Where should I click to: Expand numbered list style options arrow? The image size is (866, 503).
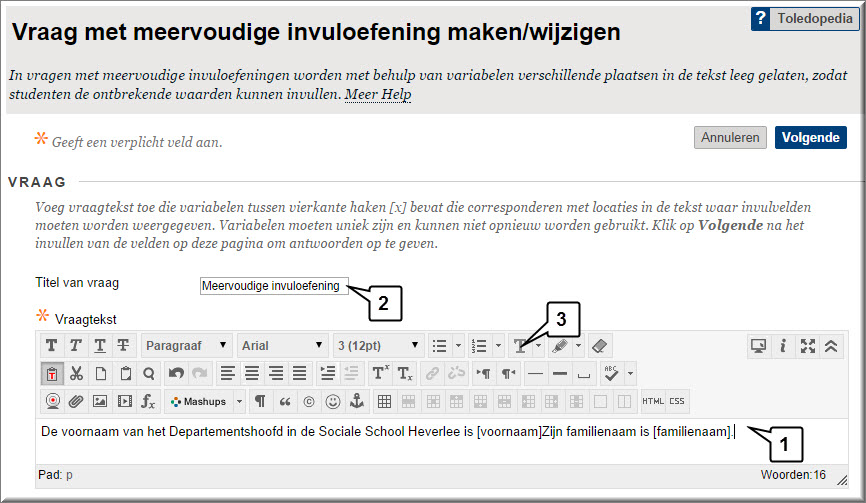pyautogui.click(x=498, y=346)
